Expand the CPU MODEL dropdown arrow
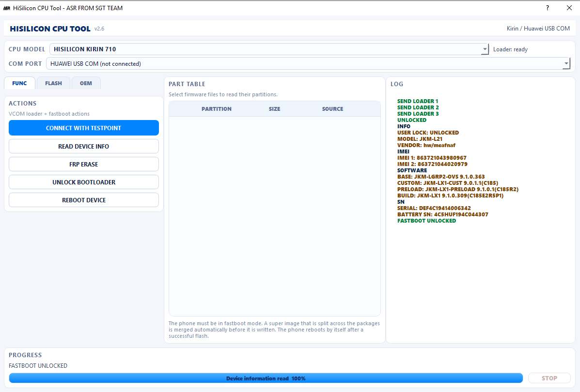 [485, 49]
